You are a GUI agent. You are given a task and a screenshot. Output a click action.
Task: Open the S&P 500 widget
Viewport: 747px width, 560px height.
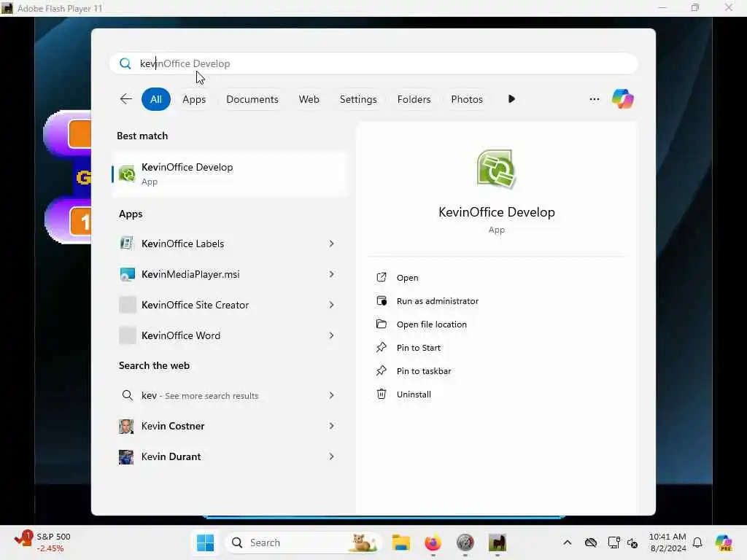[x=42, y=542]
